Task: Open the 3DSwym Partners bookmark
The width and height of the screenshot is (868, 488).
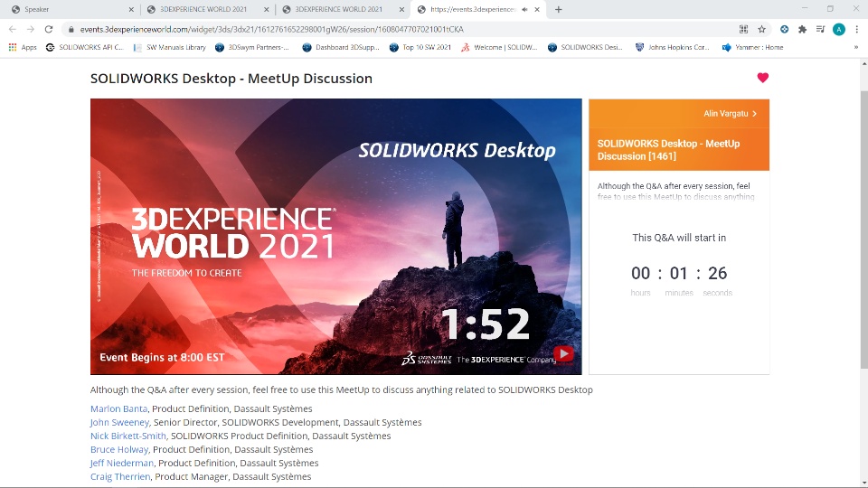Action: click(x=252, y=48)
